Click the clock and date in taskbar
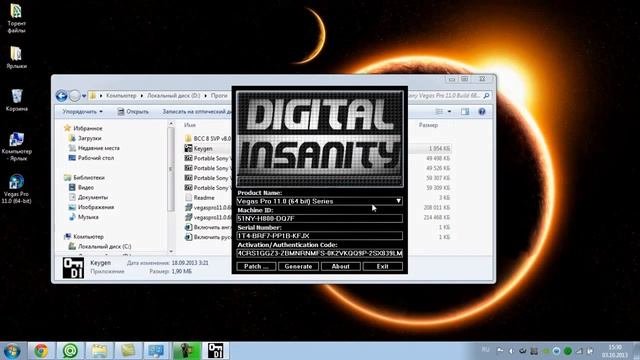This screenshot has height=360, width=640. coord(615,351)
